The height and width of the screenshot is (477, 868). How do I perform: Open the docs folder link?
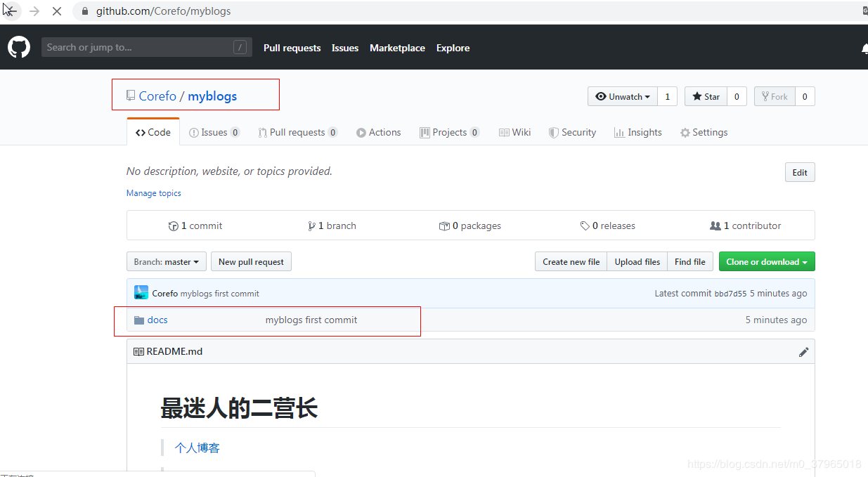pos(157,320)
